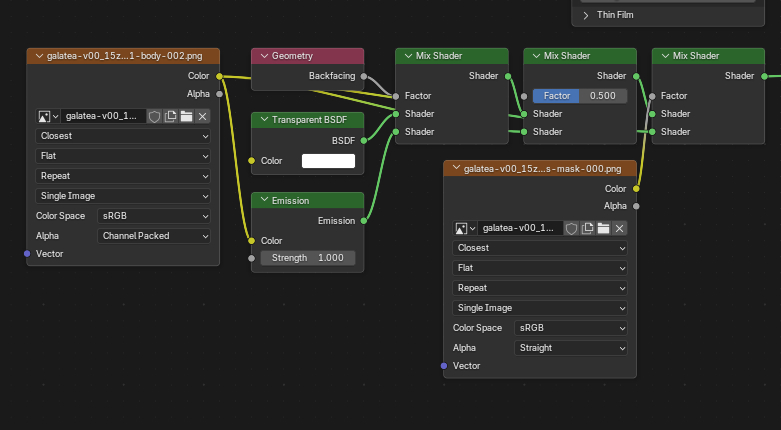Expand the Thin Film panel
Image resolution: width=781 pixels, height=430 pixels.
point(586,15)
